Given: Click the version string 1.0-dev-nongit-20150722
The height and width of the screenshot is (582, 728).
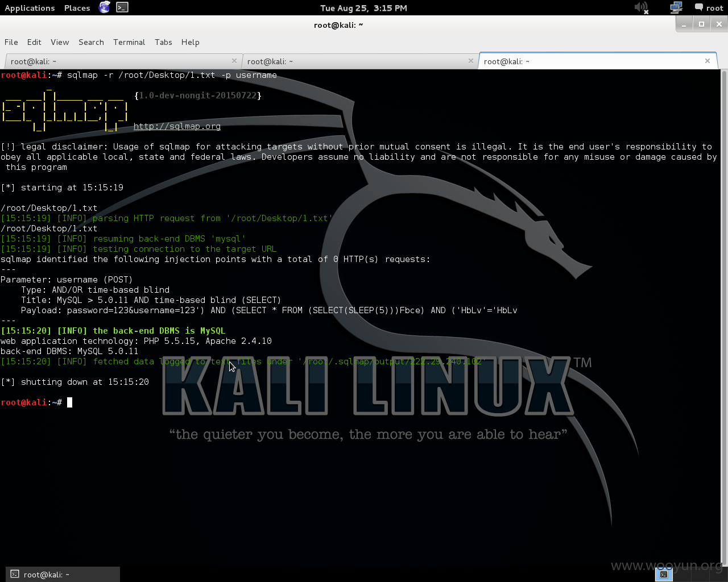Looking at the screenshot, I should click(198, 95).
